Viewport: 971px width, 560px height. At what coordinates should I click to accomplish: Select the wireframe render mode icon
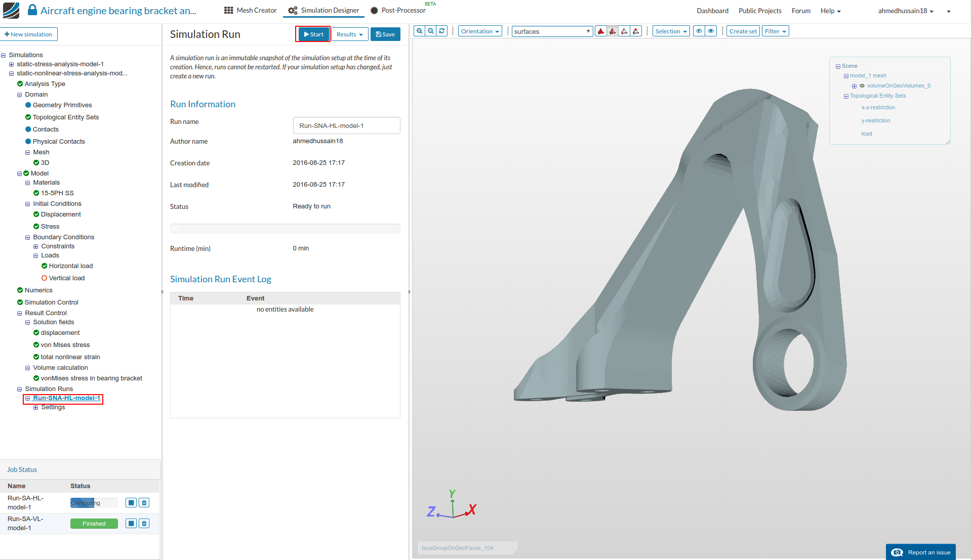624,31
